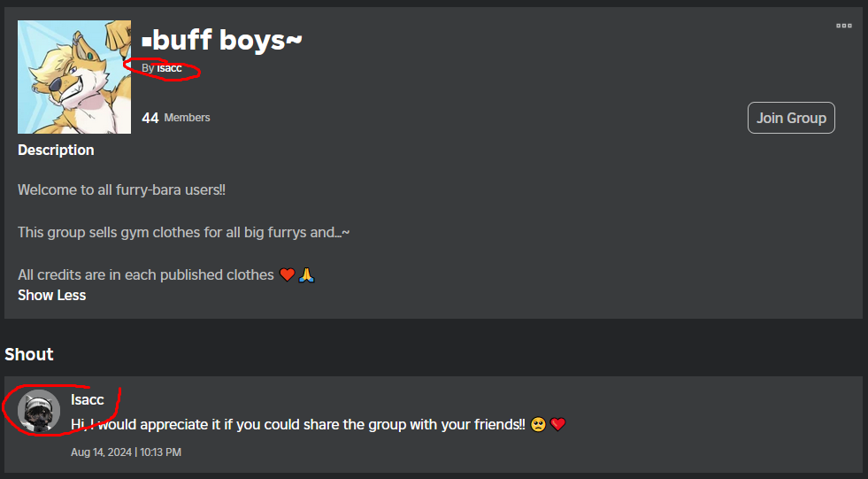
Task: Click the Description heading
Action: tap(56, 150)
